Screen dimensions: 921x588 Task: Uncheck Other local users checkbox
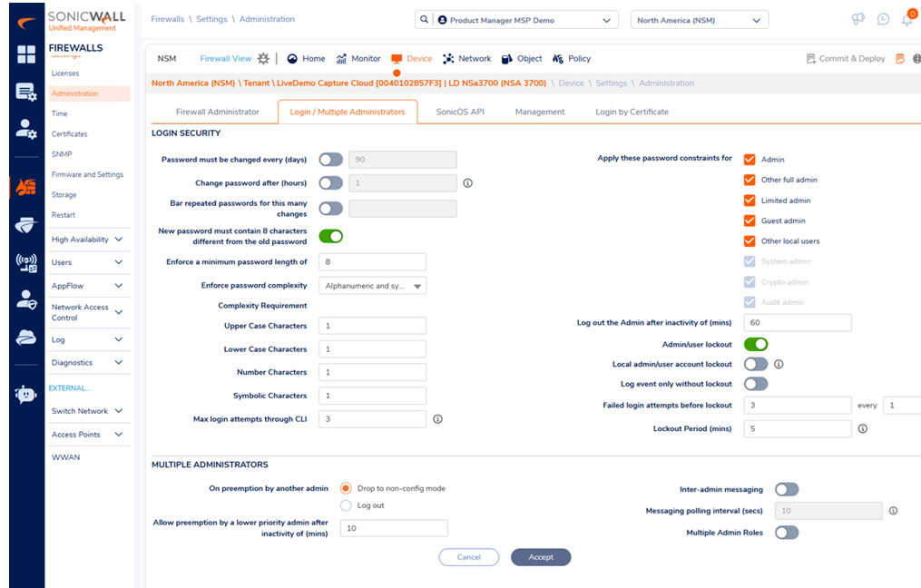click(x=750, y=240)
